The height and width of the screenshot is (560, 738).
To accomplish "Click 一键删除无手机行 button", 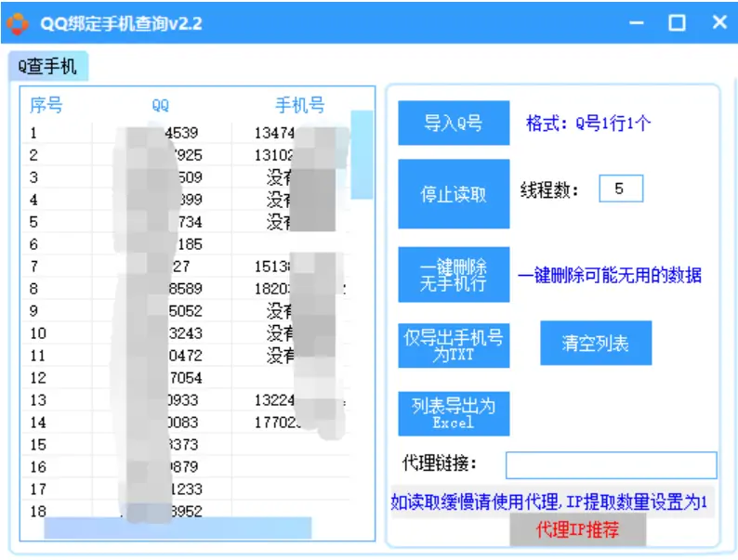I will point(454,275).
